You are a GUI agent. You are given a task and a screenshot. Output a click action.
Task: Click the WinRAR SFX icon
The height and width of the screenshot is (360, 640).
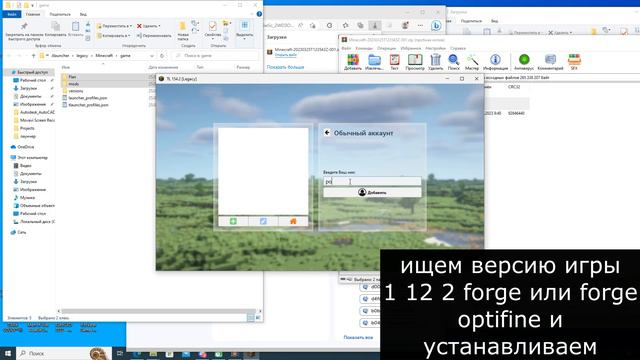pos(574,62)
